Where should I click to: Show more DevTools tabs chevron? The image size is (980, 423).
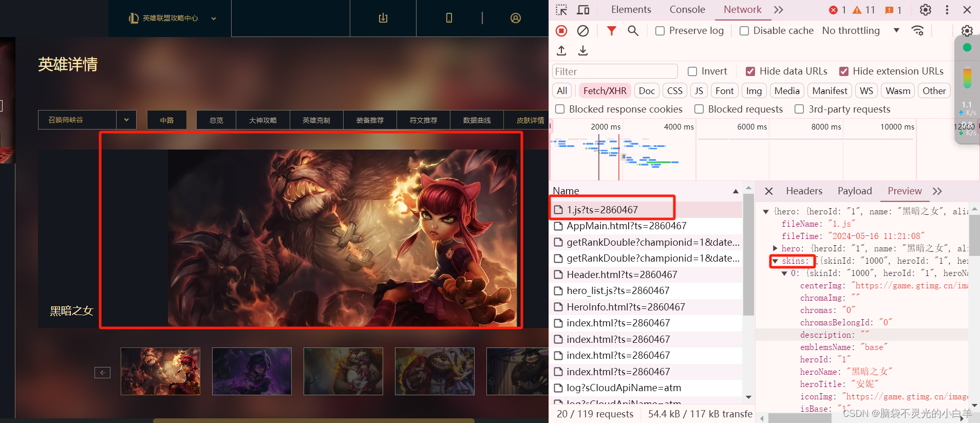click(x=779, y=10)
